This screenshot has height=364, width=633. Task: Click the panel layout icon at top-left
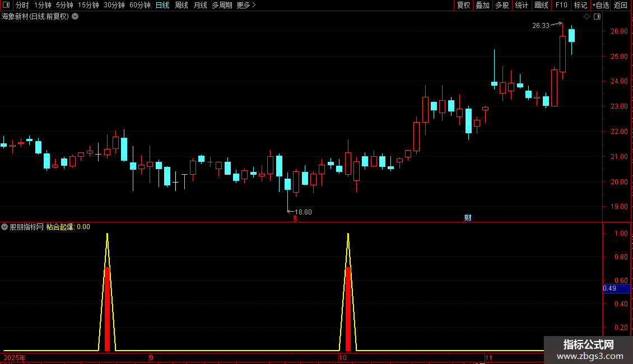[x=6, y=5]
